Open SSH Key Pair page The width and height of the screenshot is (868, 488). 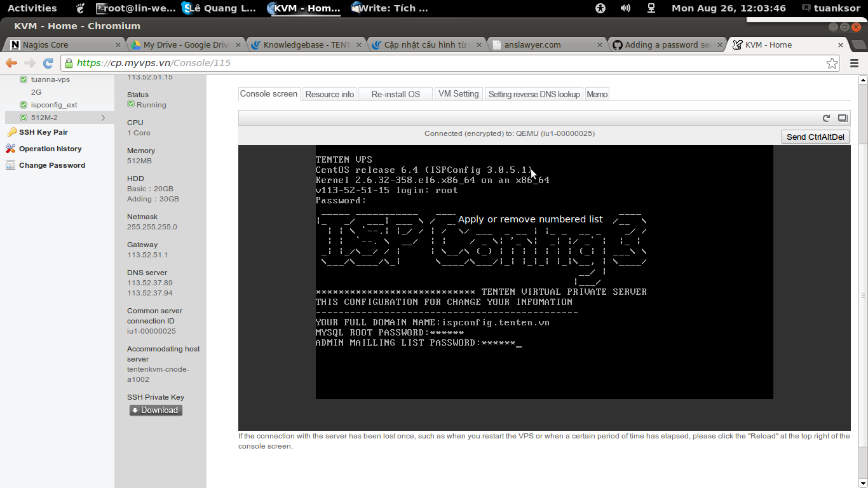click(x=43, y=132)
